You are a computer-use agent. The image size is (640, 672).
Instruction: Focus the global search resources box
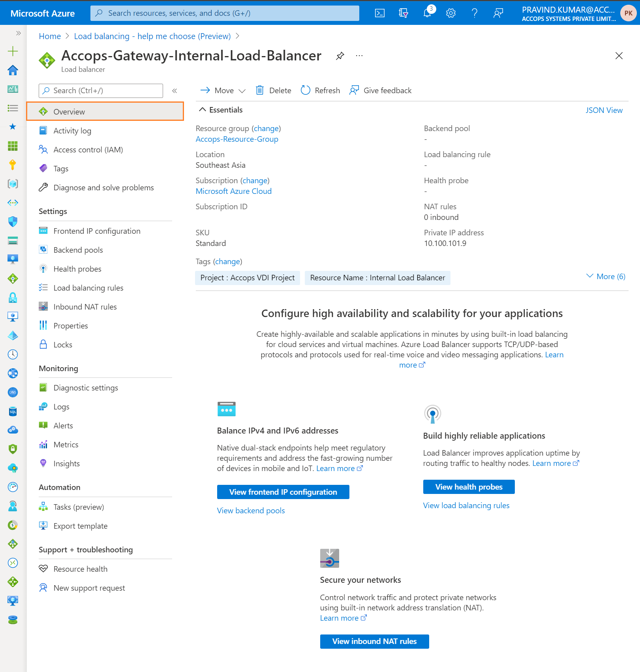tap(225, 13)
